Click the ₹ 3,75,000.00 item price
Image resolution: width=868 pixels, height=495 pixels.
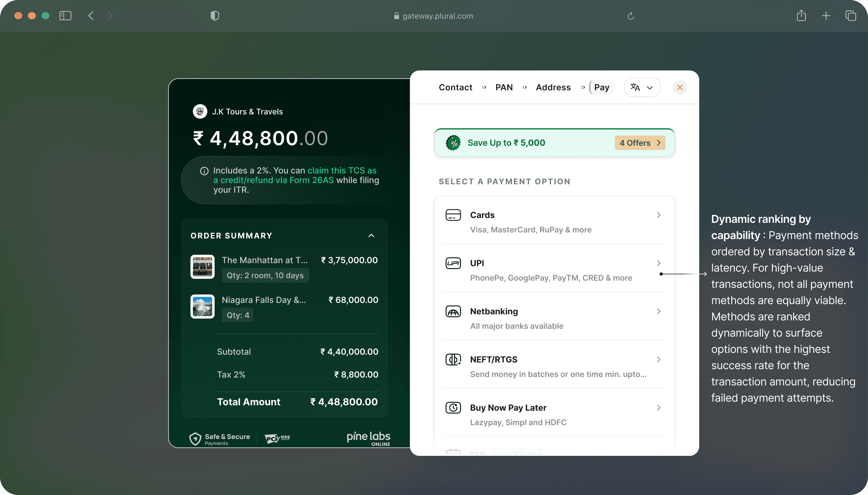349,260
